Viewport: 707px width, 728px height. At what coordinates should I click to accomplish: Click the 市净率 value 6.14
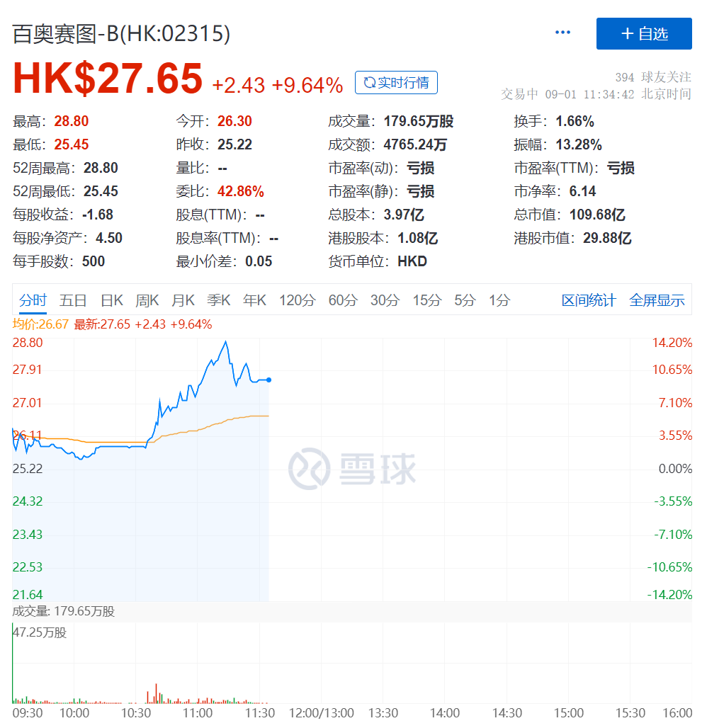click(582, 191)
